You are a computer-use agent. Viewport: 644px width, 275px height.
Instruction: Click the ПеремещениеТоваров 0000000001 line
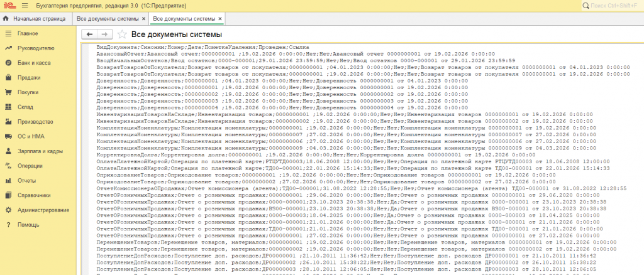point(356,242)
